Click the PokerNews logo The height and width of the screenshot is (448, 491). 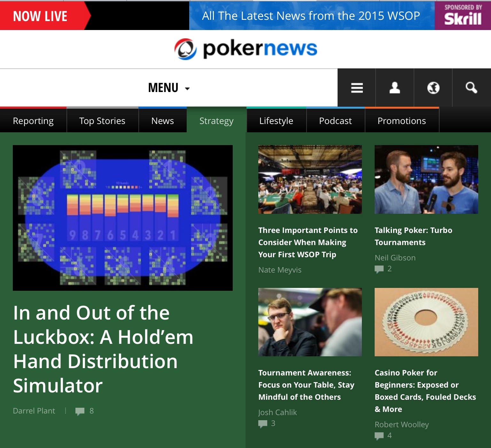pyautogui.click(x=245, y=49)
